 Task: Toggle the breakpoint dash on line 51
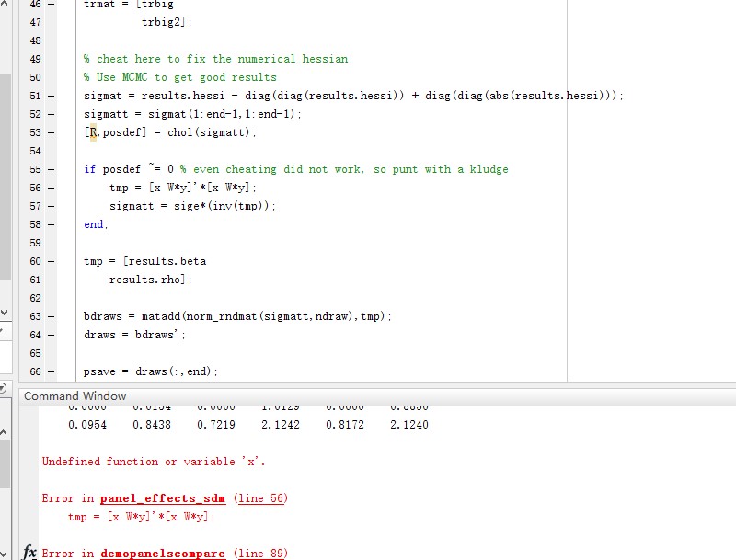click(x=50, y=96)
